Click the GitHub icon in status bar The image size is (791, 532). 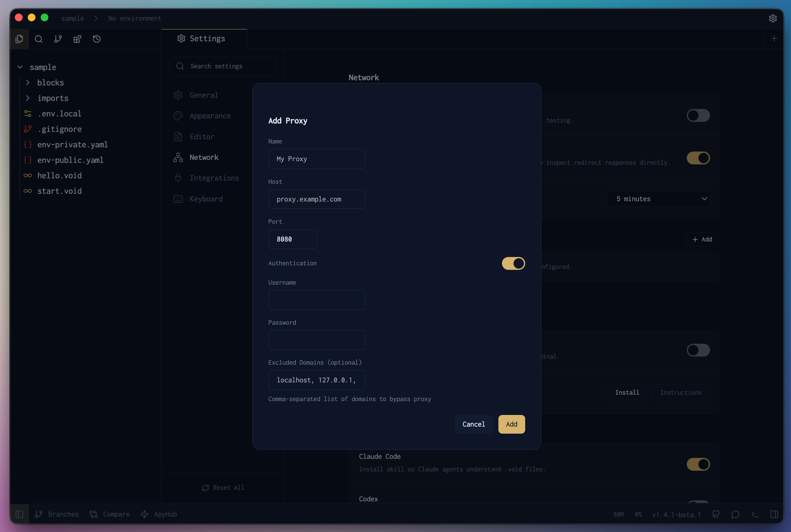coord(716,514)
